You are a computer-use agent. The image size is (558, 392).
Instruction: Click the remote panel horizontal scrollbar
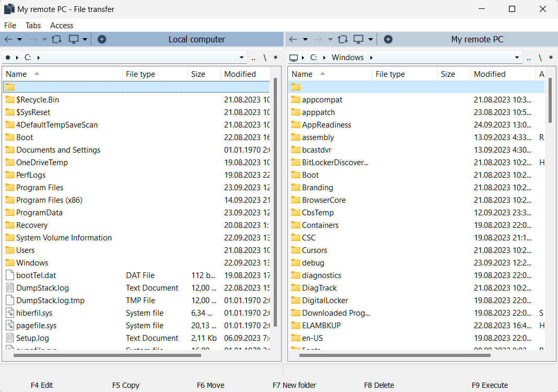(394, 355)
